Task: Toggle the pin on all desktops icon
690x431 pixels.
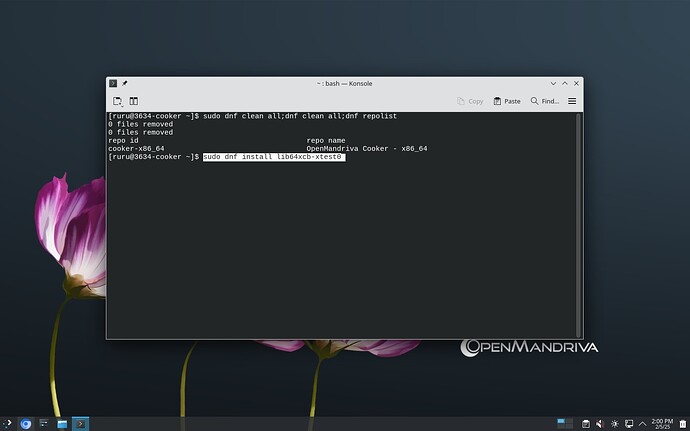Action: 125,83
